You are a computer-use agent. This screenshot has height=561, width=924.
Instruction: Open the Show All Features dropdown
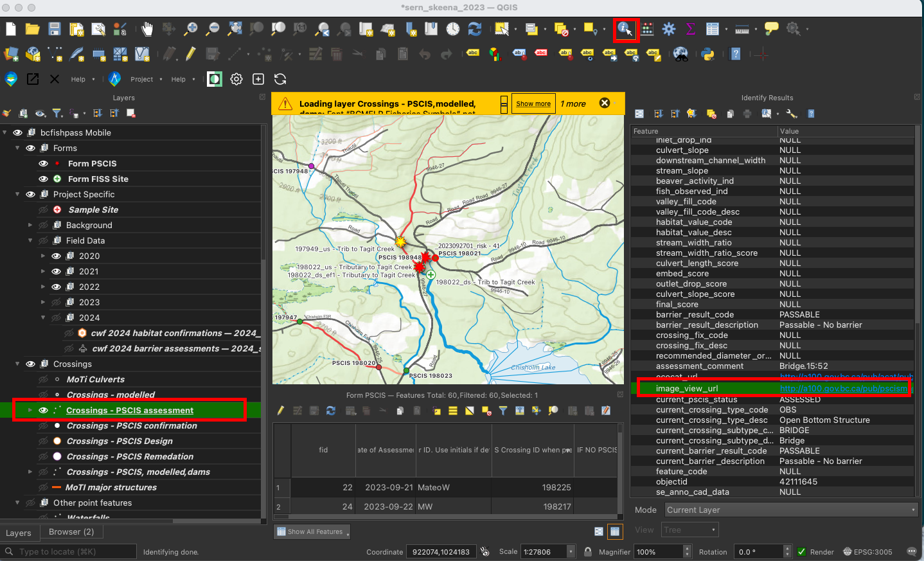click(x=312, y=531)
